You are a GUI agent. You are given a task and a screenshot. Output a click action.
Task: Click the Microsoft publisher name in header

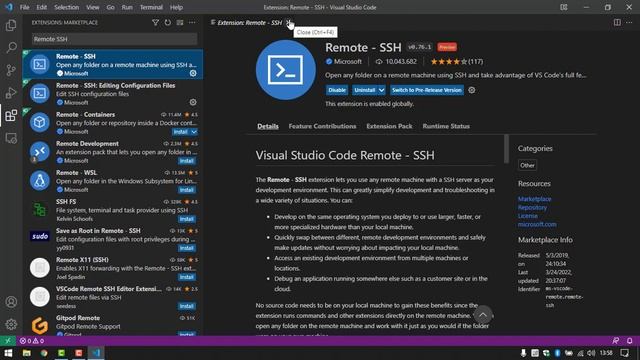tap(347, 62)
